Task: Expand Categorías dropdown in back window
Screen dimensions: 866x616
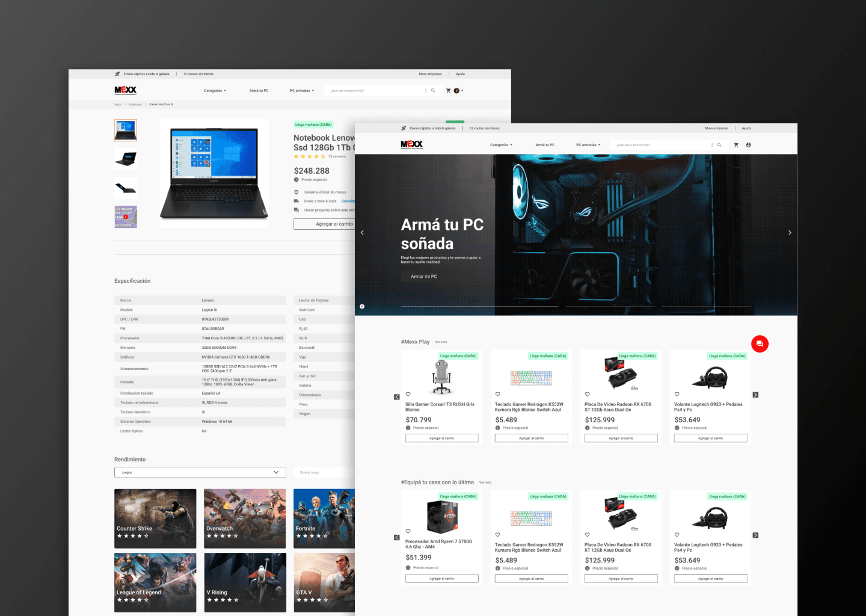Action: 215,91
